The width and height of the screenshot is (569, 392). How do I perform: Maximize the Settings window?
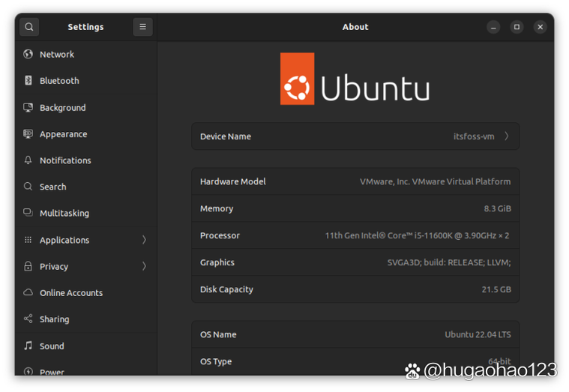(x=517, y=27)
